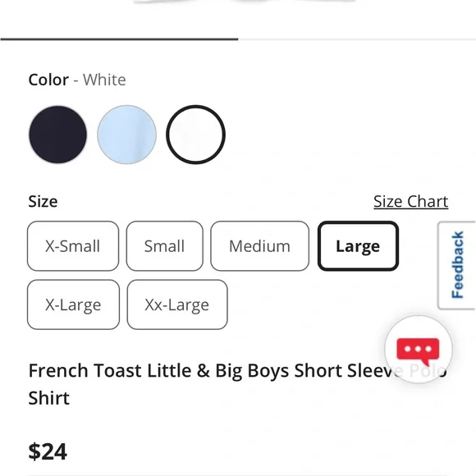Click the selected Large size option

(x=358, y=246)
